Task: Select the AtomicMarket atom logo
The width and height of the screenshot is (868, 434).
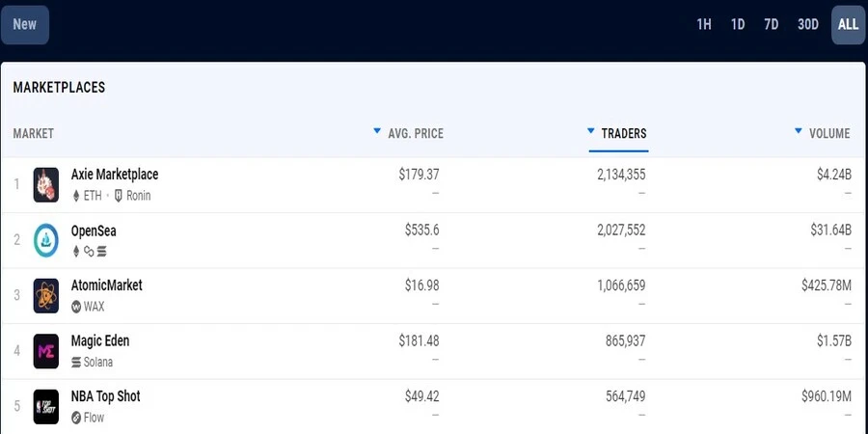Action: 46,296
